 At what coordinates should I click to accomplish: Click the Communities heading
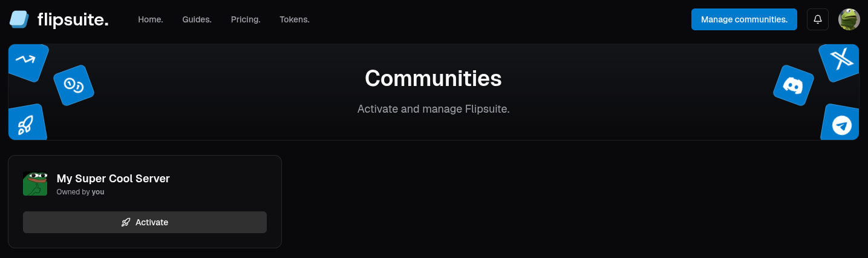(x=433, y=78)
